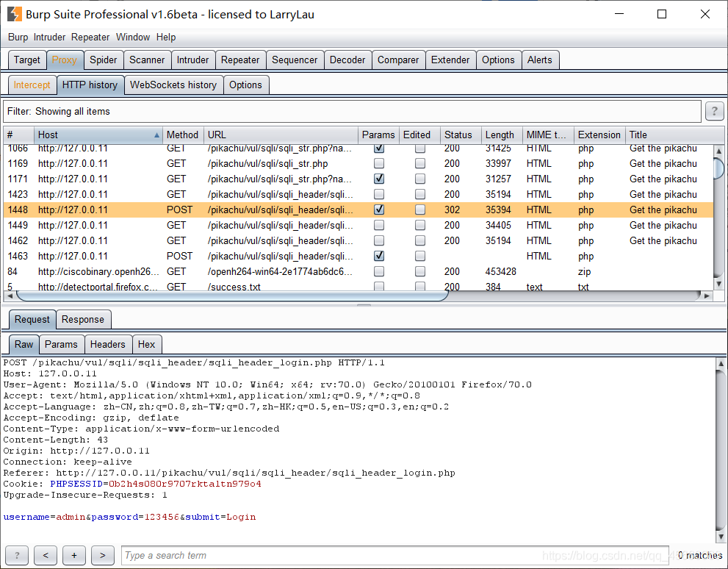Image resolution: width=728 pixels, height=569 pixels.
Task: Open the WebSockets history sub-tab
Action: click(173, 85)
